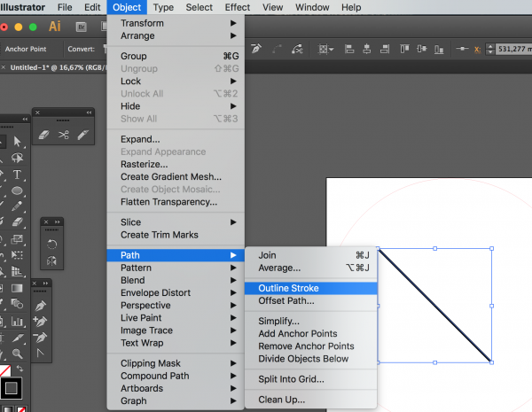Click connect selected end points icon
Viewport: 532px width, 412px height.
point(277,50)
